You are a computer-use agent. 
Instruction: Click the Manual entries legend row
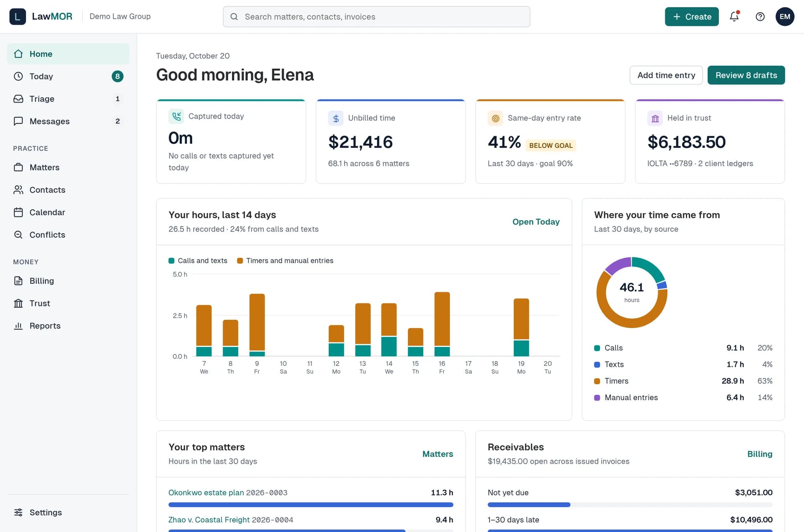683,398
